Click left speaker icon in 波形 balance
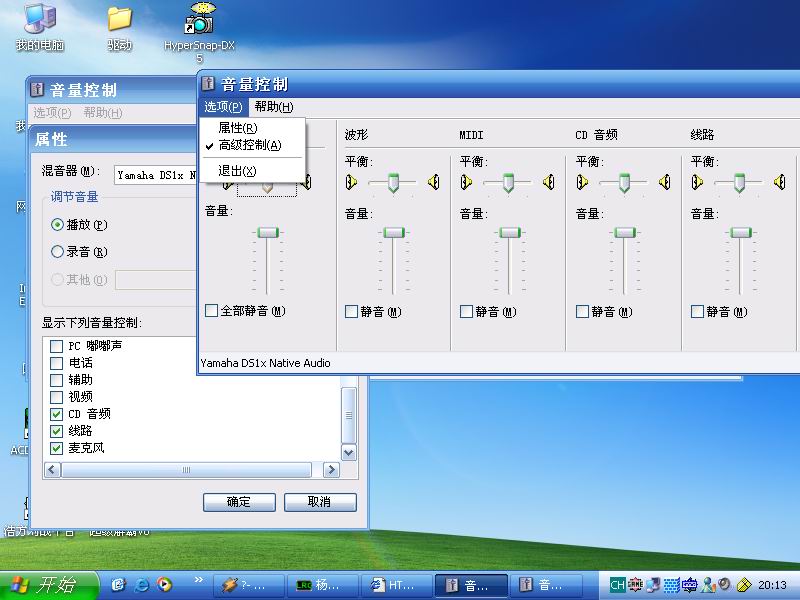The height and width of the screenshot is (600, 800). 352,182
